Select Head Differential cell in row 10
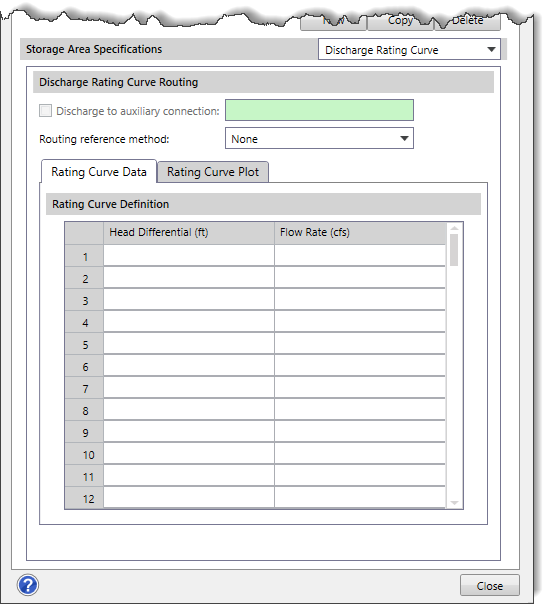 click(189, 453)
